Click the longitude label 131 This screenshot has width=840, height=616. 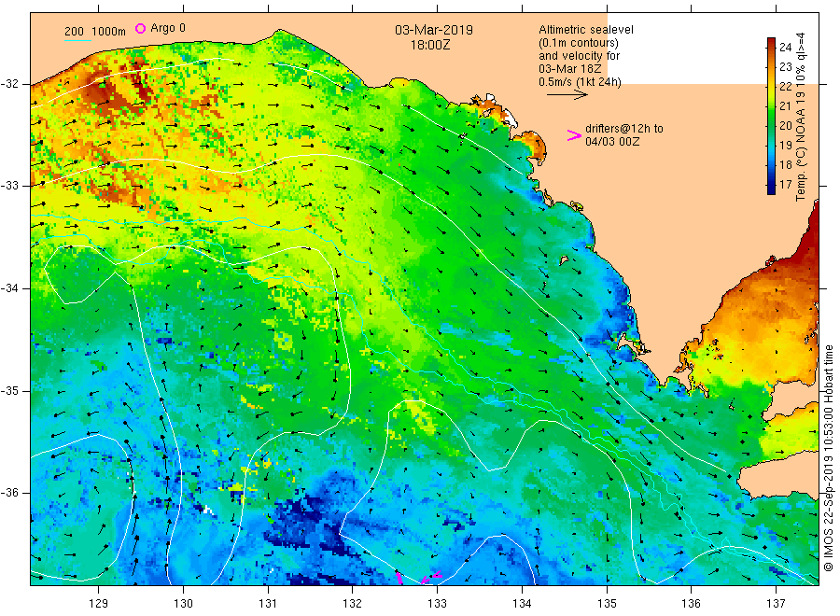pyautogui.click(x=268, y=604)
